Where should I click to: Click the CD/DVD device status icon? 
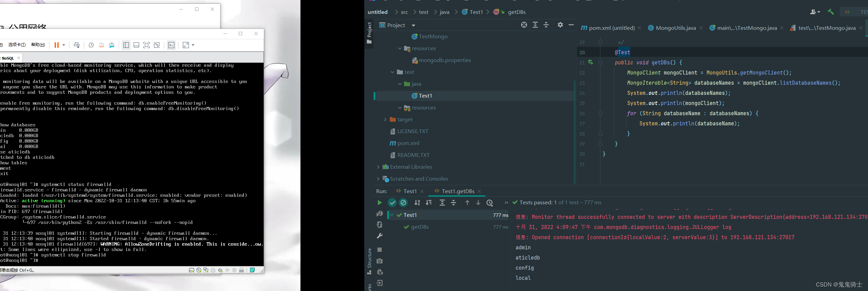tap(199, 270)
